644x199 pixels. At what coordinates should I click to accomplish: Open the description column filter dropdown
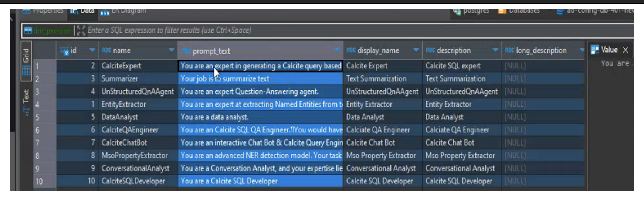point(495,50)
